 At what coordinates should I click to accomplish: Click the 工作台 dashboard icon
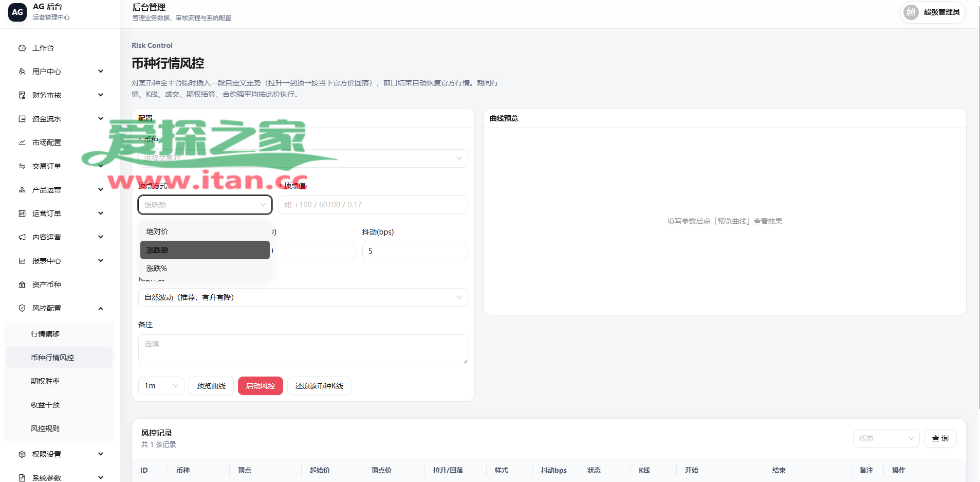point(22,48)
